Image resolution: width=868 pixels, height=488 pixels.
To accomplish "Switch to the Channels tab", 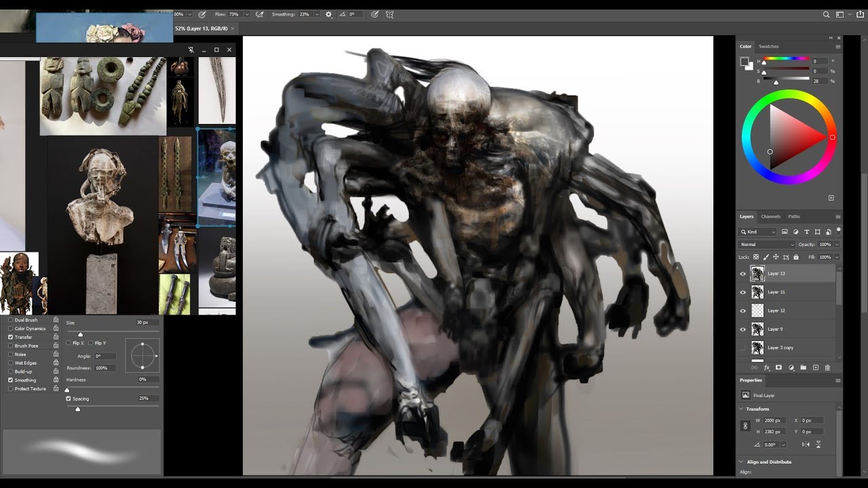I will click(x=770, y=216).
